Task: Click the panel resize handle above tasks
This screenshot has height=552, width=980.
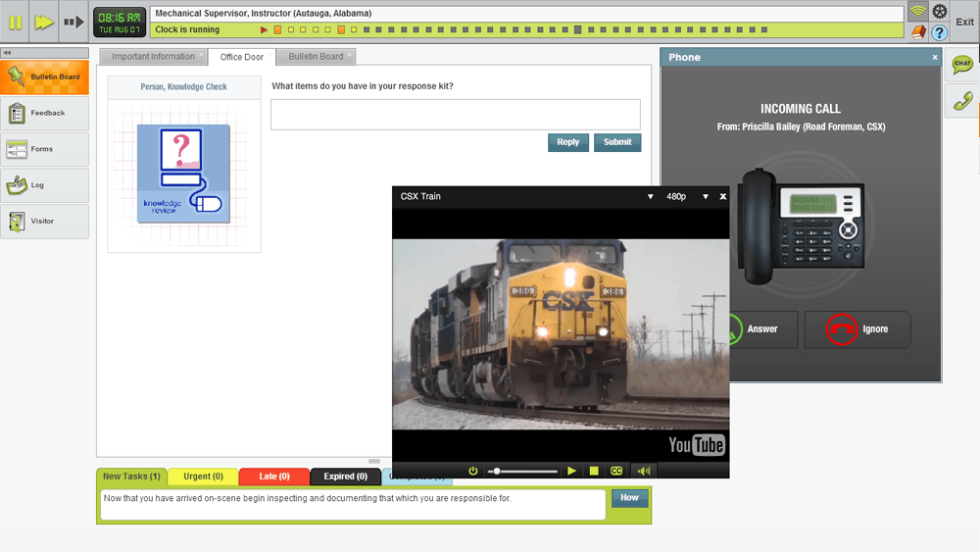Action: 374,462
